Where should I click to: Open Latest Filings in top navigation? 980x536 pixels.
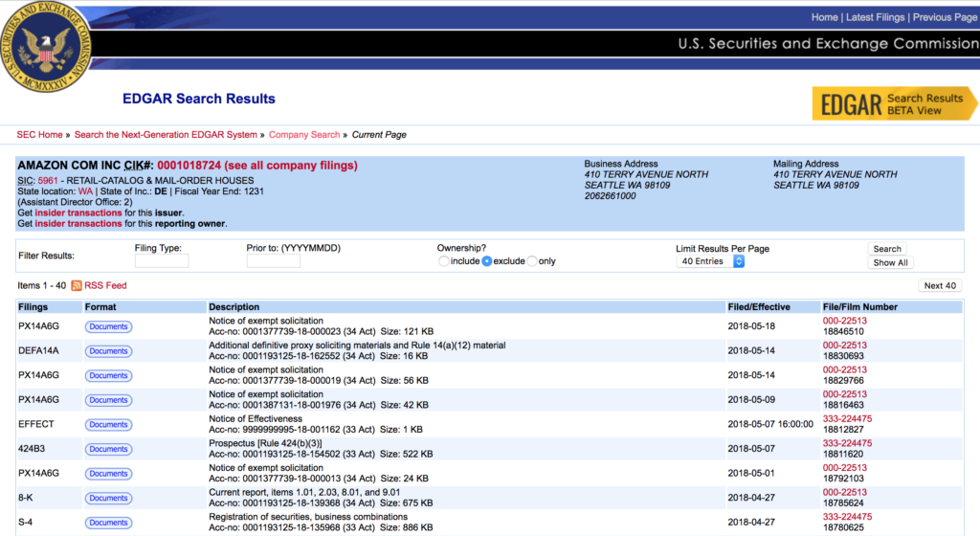coord(875,17)
